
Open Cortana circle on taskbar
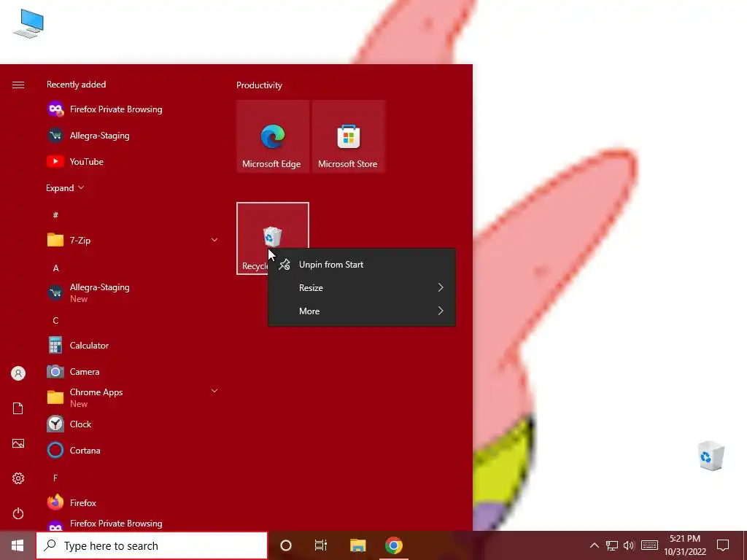point(286,545)
